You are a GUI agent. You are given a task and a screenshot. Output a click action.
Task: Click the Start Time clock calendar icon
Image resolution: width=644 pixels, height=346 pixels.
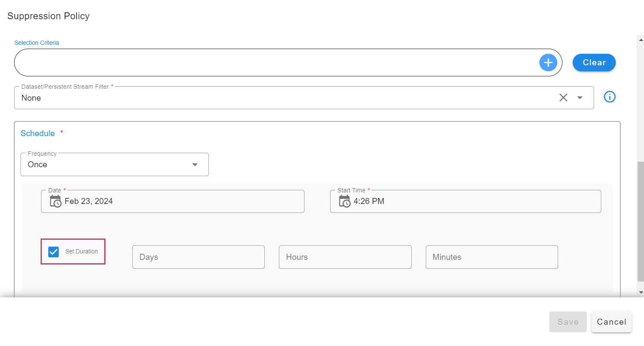point(345,201)
